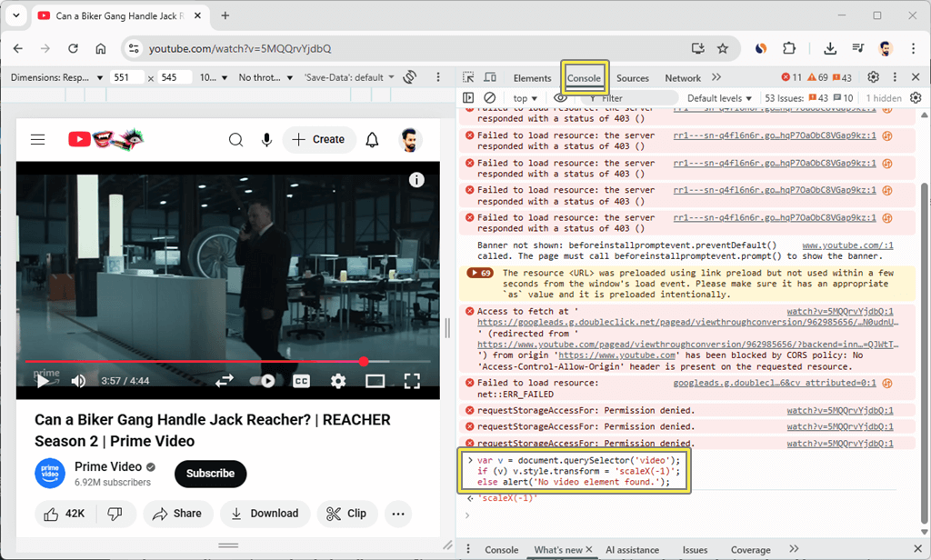Rotate the device viewport icon
The image size is (931, 560).
pyautogui.click(x=410, y=77)
